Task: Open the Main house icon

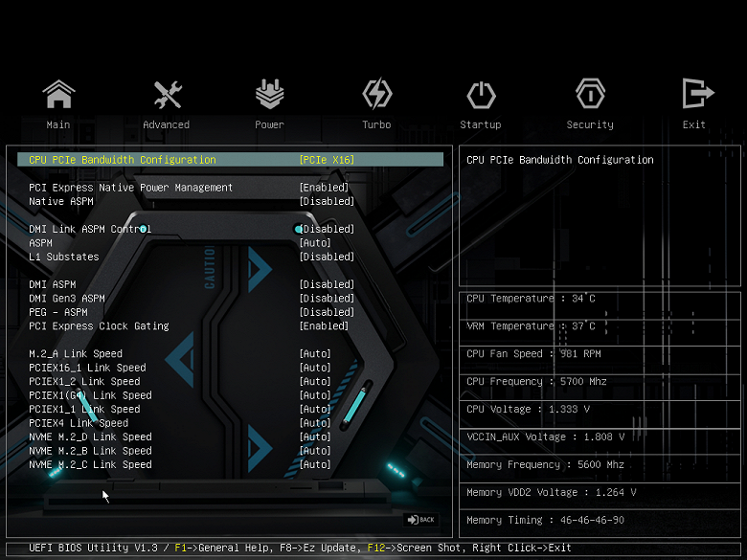Action: click(58, 94)
